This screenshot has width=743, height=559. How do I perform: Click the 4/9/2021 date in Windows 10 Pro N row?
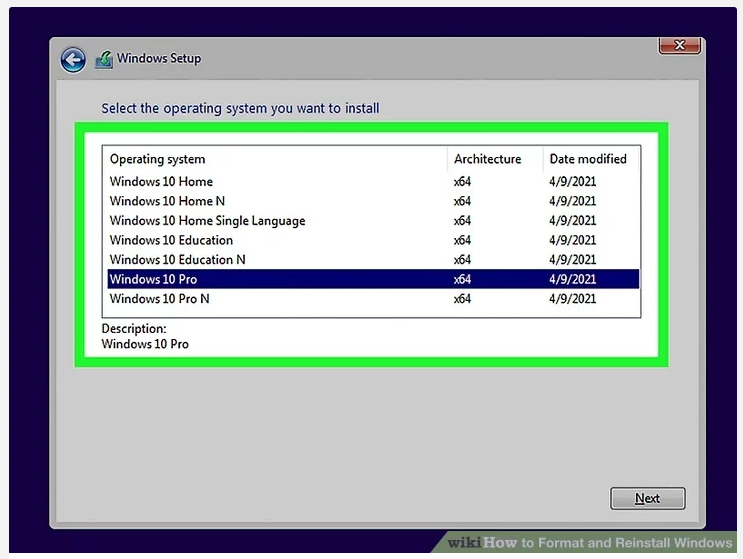click(x=572, y=299)
